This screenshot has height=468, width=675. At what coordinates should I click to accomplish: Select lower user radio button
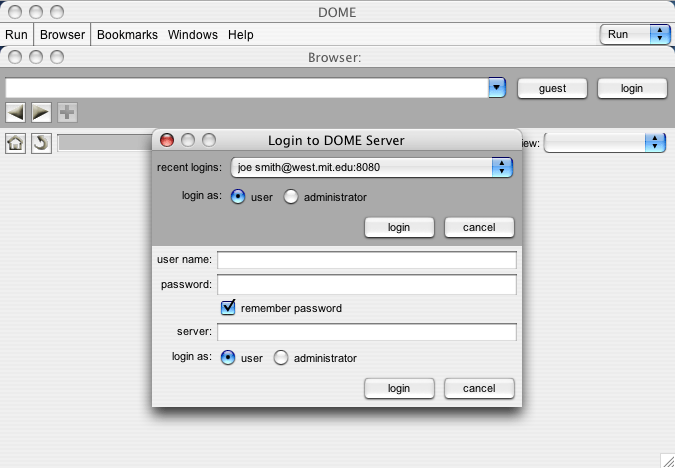(x=228, y=358)
